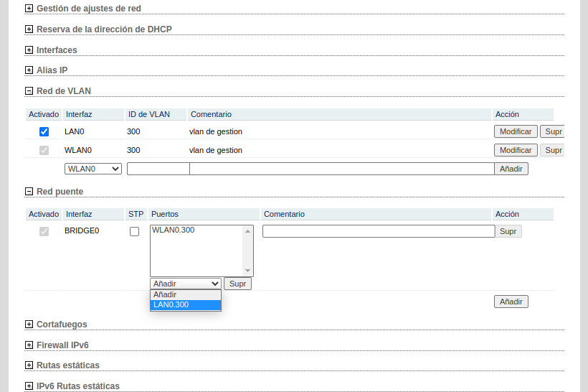Click the STP column header
The width and height of the screenshot is (588, 392).
pos(136,215)
